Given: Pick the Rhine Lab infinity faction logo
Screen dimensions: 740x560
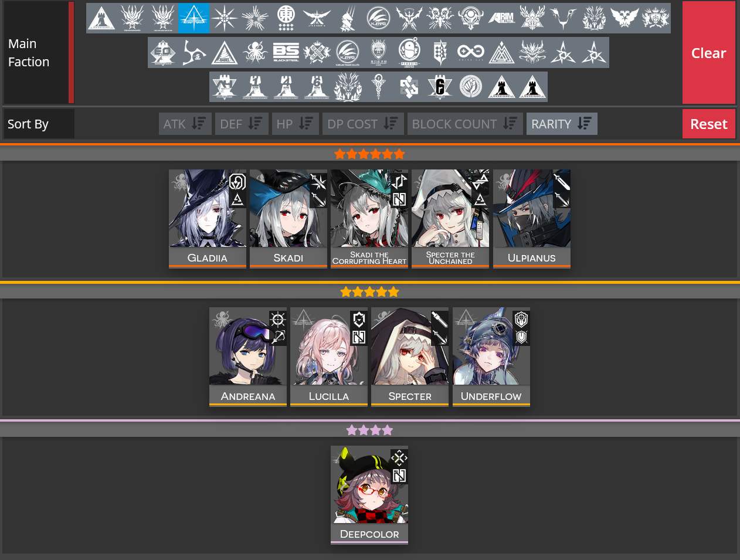Looking at the screenshot, I should [x=471, y=53].
